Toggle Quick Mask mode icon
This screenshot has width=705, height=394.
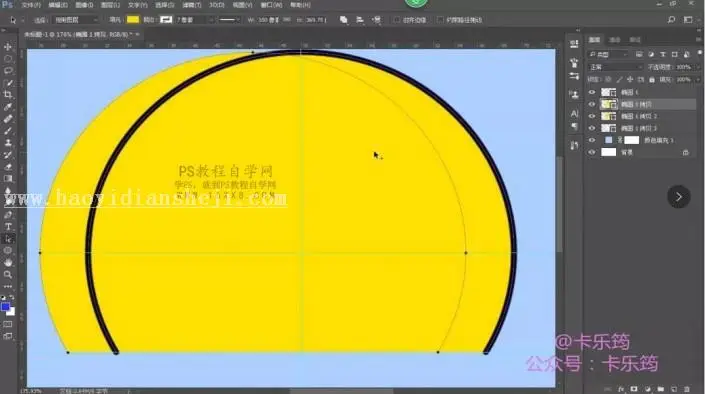[x=8, y=324]
